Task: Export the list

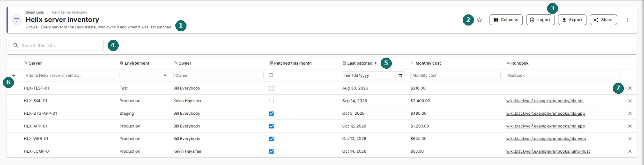Action: coord(572,20)
